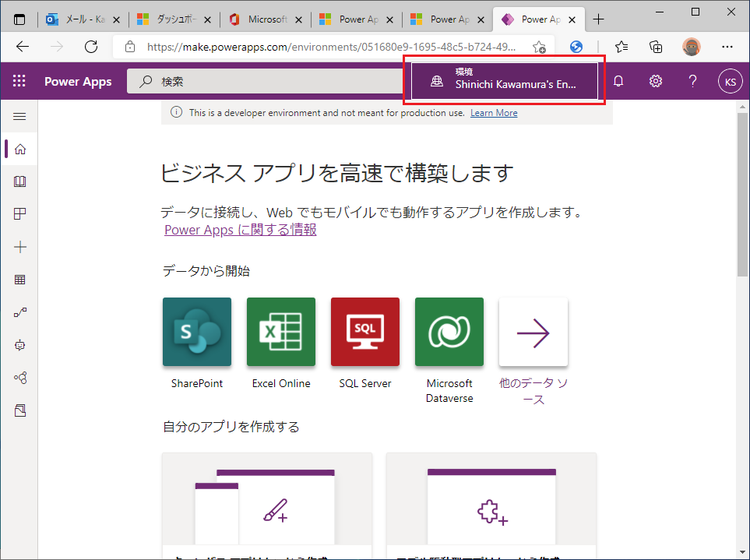Image resolution: width=750 pixels, height=560 pixels.
Task: Open the notifications bell
Action: click(x=618, y=81)
